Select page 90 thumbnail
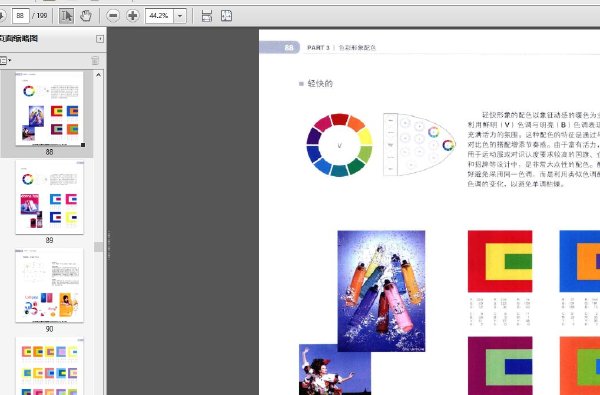This screenshot has height=395, width=600. (x=49, y=286)
